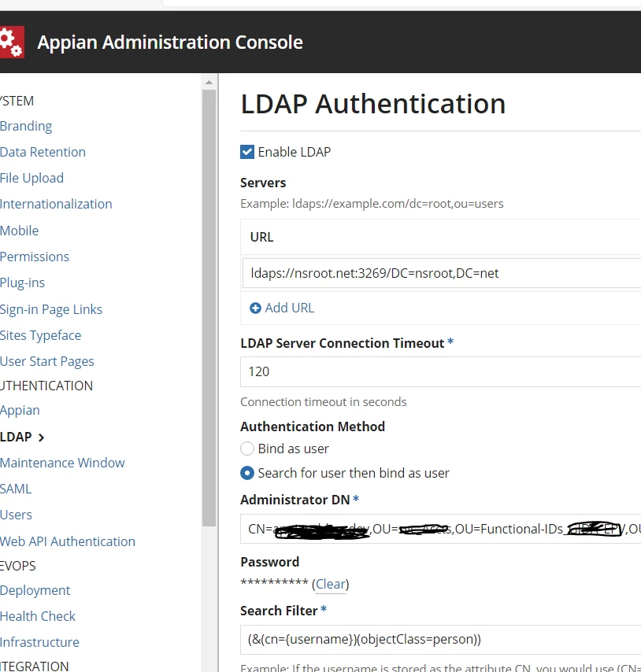This screenshot has width=641, height=672.
Task: Click the sidebar scrollbar up arrow
Action: (x=209, y=83)
